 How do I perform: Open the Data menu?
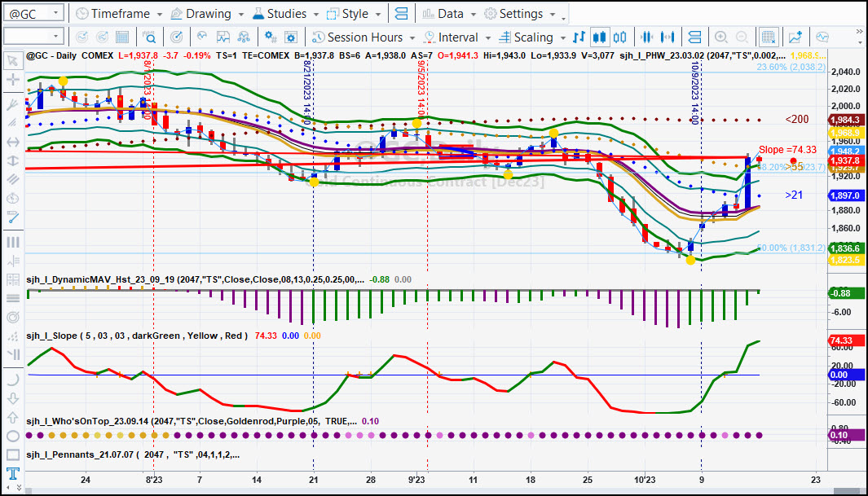[449, 13]
